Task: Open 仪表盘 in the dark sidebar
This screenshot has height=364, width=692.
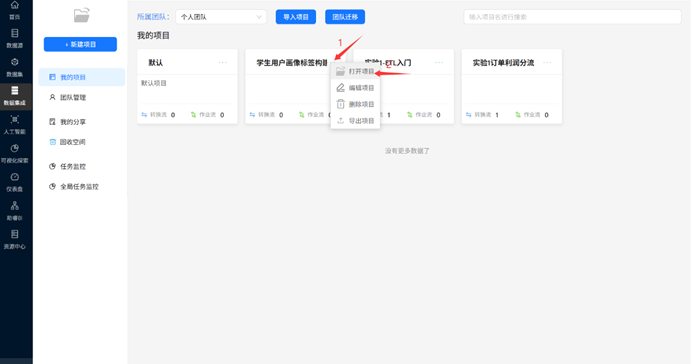Action: (x=15, y=182)
